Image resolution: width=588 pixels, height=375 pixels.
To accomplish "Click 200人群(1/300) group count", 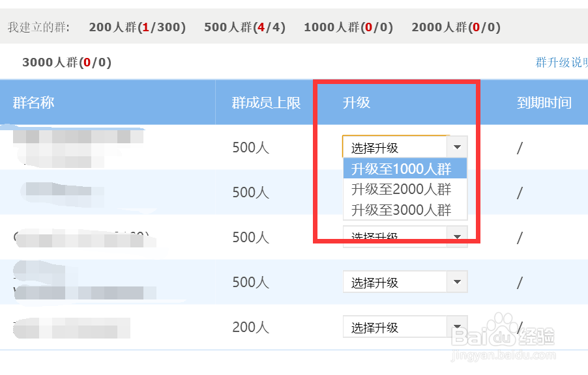I will pos(137,27).
